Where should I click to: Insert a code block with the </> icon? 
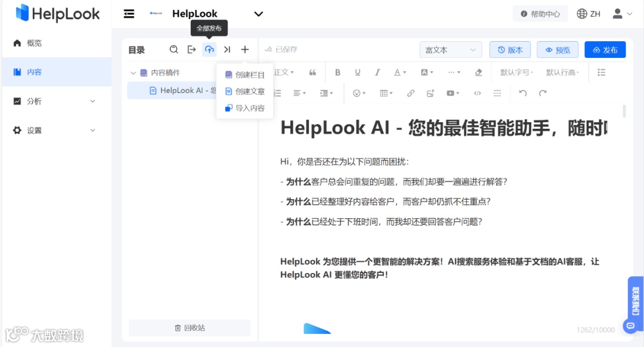[x=477, y=93]
